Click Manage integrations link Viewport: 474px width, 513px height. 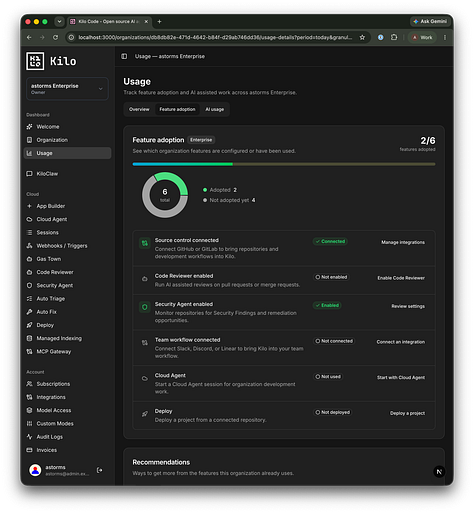(x=403, y=242)
